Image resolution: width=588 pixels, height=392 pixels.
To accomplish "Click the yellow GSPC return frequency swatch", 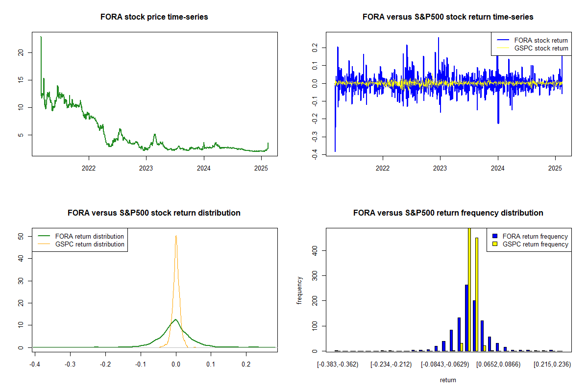I will click(x=495, y=244).
